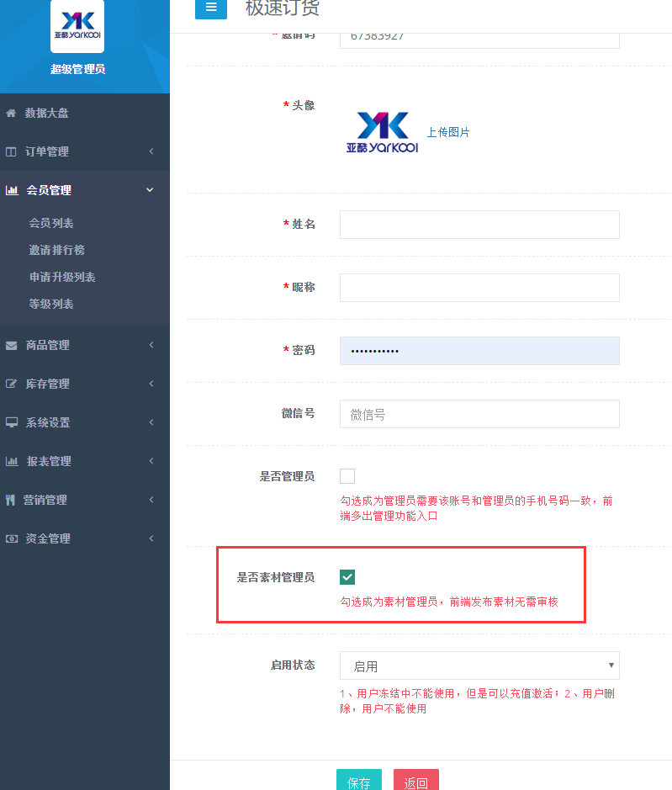Click the home icon beside 数据大盘
The width and height of the screenshot is (672, 790).
[x=11, y=113]
